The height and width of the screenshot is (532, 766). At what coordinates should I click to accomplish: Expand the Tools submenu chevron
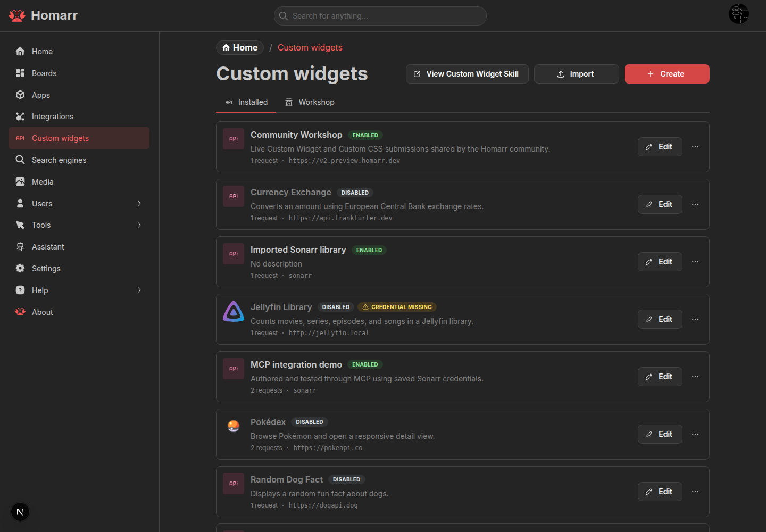(x=139, y=225)
